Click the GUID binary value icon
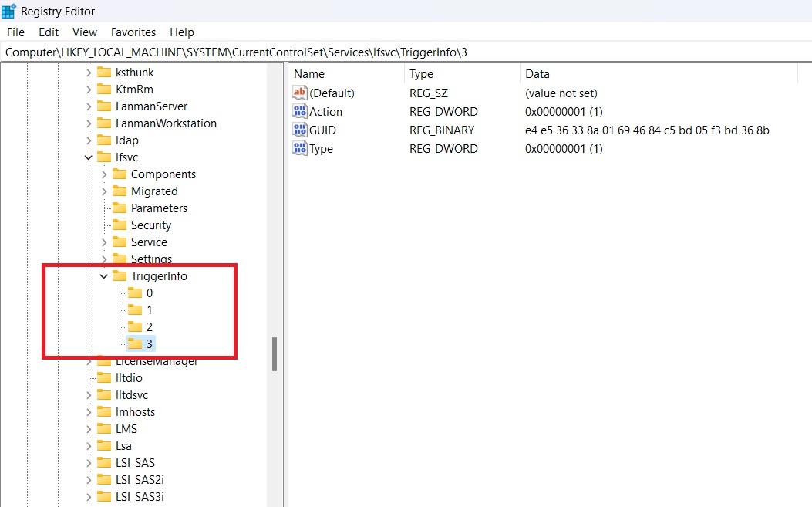This screenshot has width=812, height=507. pos(300,130)
